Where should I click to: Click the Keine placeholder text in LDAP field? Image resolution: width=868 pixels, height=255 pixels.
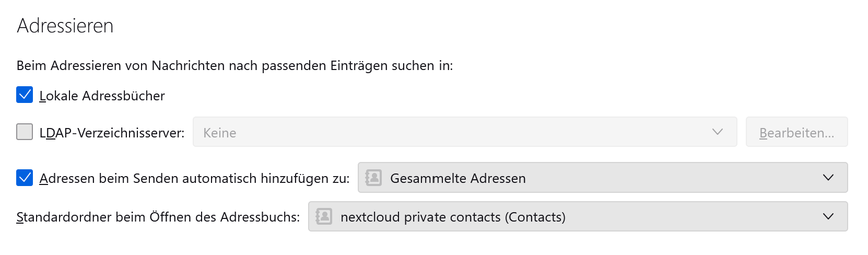click(x=220, y=133)
